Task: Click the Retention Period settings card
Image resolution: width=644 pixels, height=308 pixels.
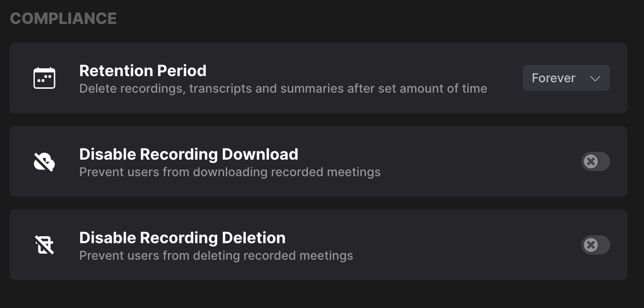Action: [x=319, y=78]
